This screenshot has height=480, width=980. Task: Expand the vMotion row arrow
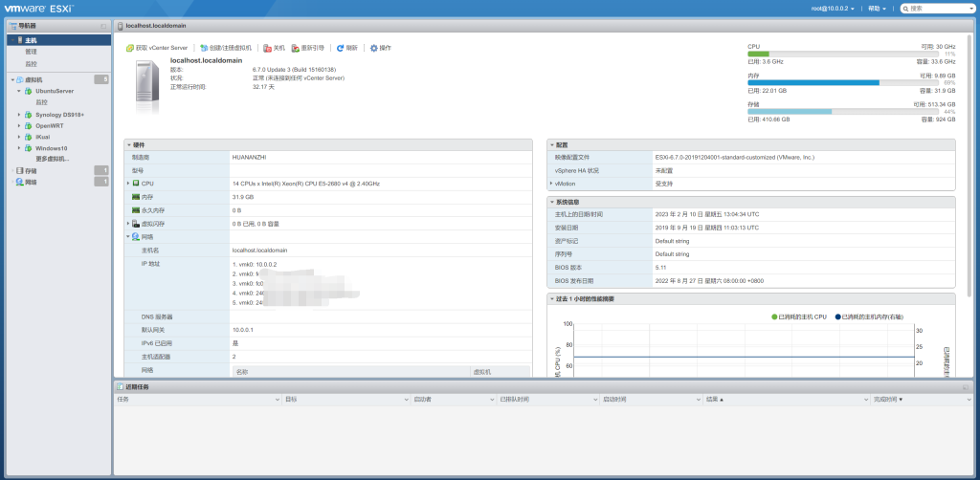551,184
